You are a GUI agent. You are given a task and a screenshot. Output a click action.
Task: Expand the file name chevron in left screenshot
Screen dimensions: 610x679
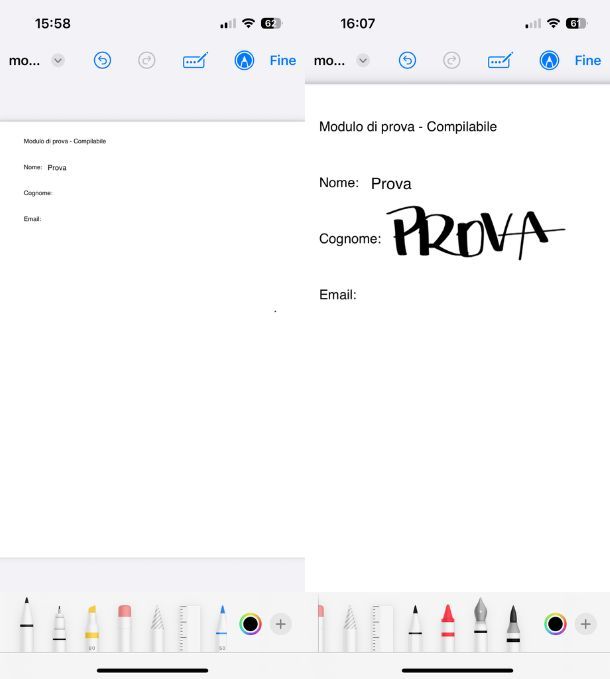58,60
